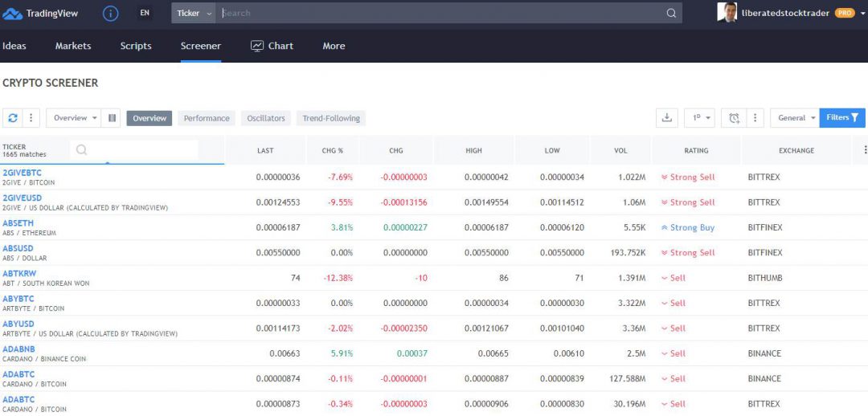Click the 0.00124553 last price cell

tap(278, 202)
